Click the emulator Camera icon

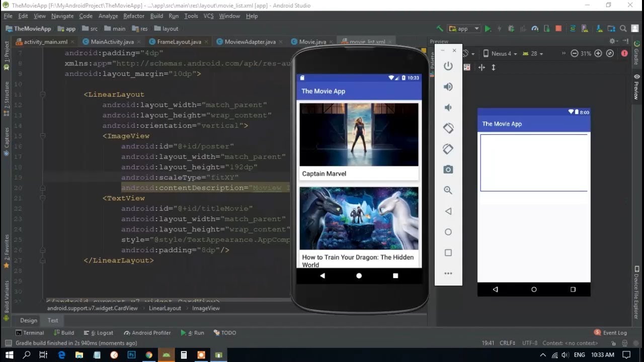tap(448, 169)
